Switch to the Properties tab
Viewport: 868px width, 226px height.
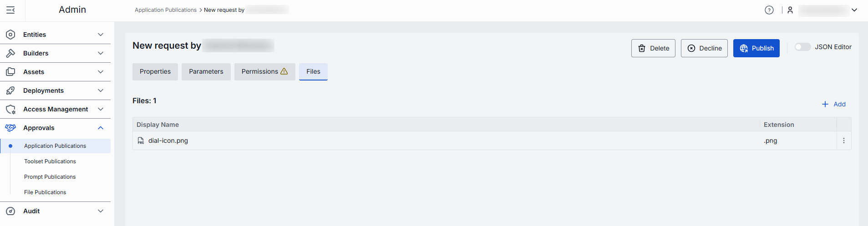point(155,72)
